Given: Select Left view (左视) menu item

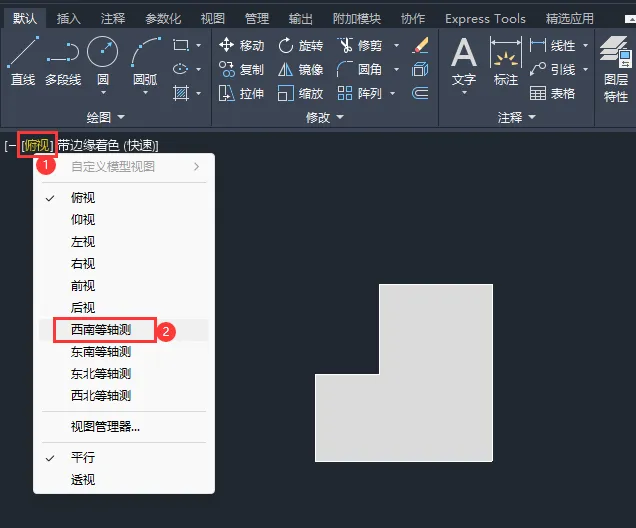Looking at the screenshot, I should (x=124, y=242).
